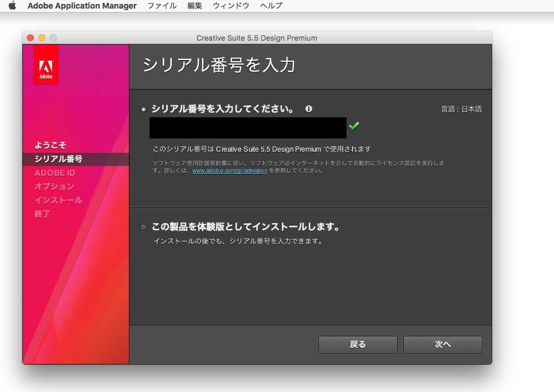Open the 言語: 日本語 language dropdown

tap(461, 109)
